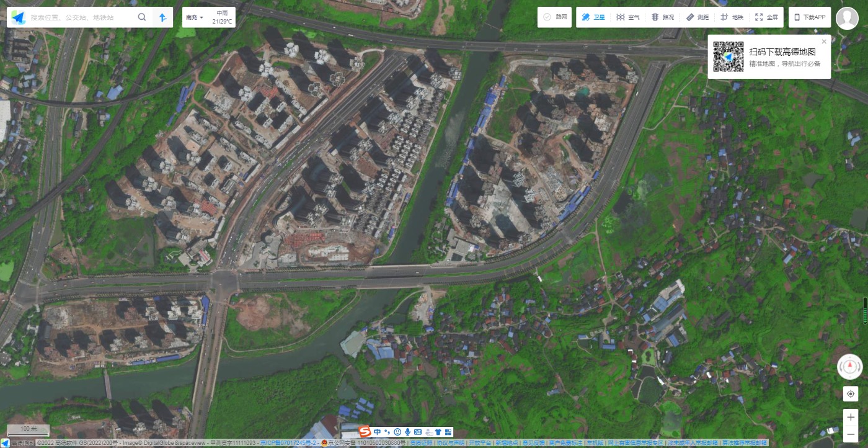Click the 下载APP button
Screen dimensions: 868x448
[810, 17]
